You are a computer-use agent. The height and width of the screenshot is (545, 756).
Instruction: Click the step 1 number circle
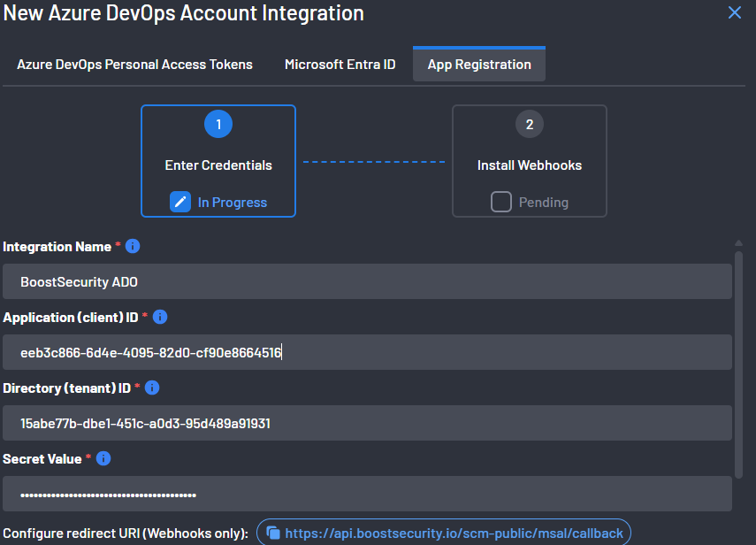pos(218,124)
